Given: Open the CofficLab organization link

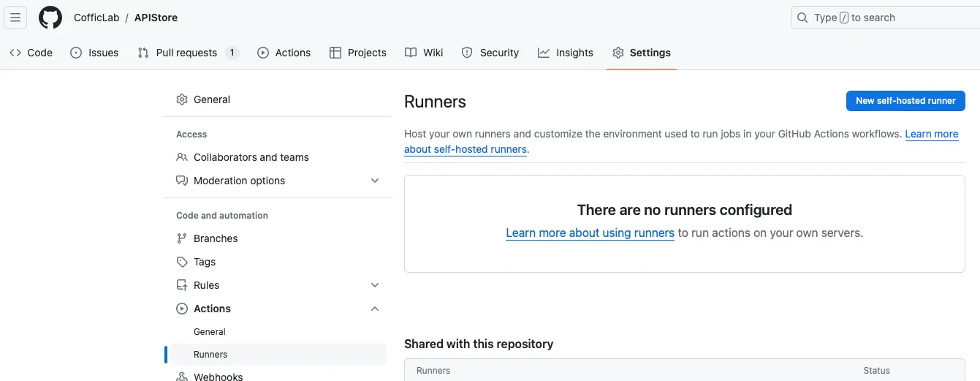Looking at the screenshot, I should click(x=96, y=18).
